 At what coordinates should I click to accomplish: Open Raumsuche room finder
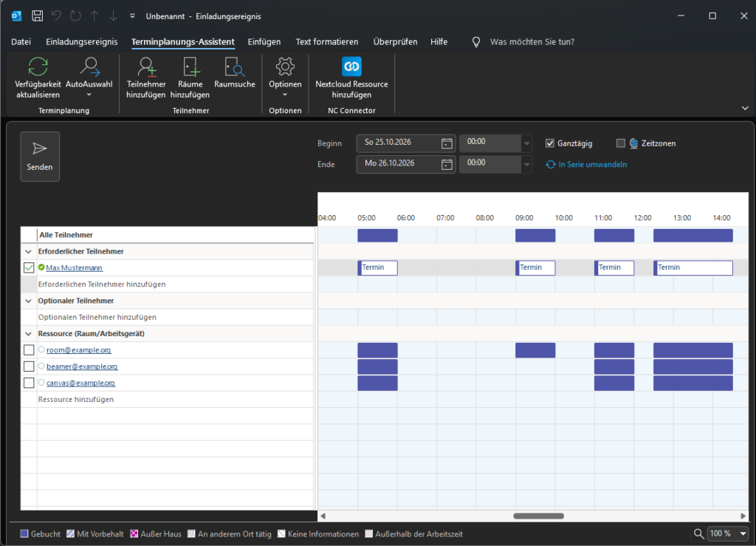point(235,73)
